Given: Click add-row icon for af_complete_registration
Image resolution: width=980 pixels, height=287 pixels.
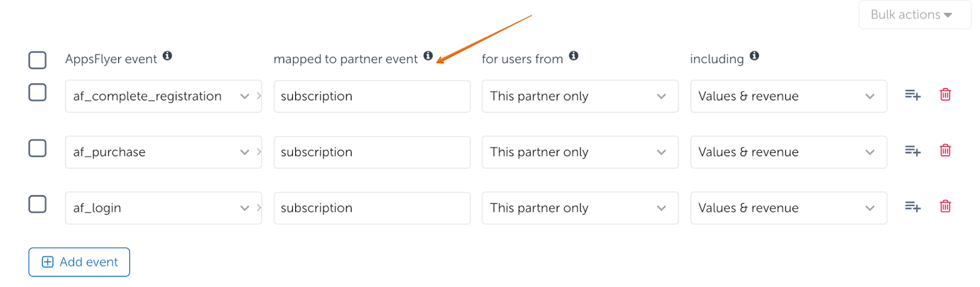Looking at the screenshot, I should 913,95.
